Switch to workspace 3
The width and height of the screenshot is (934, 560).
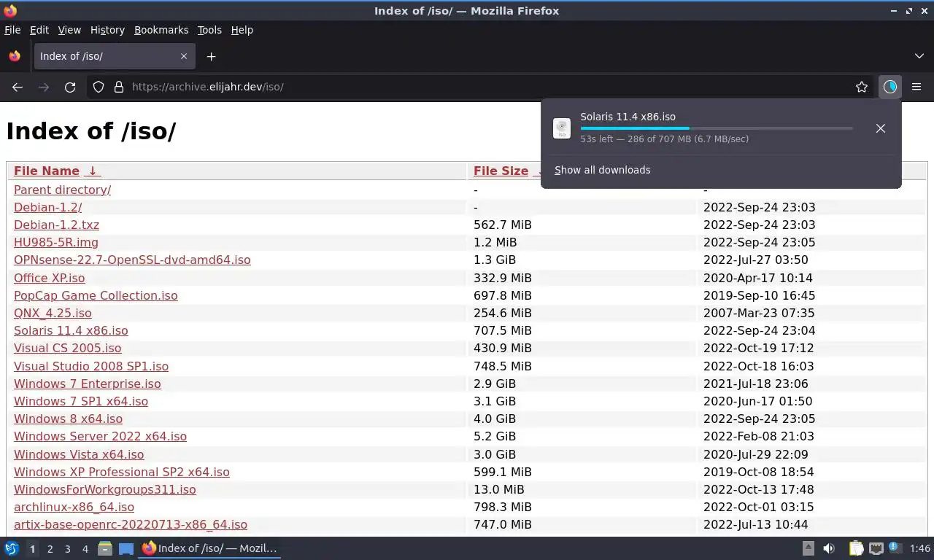[67, 548]
